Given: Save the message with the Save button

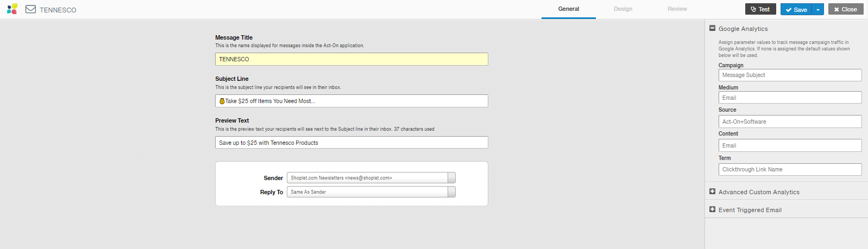Looking at the screenshot, I should pyautogui.click(x=796, y=9).
